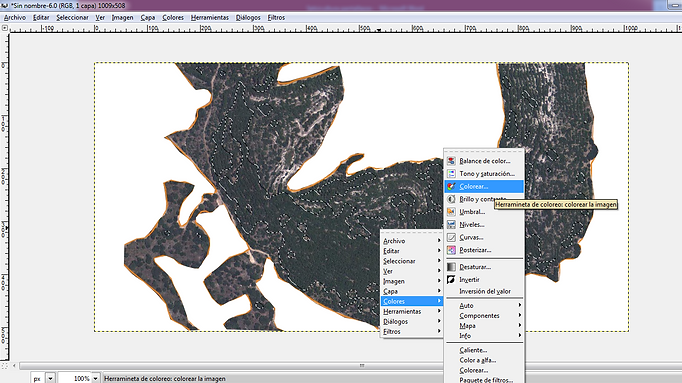This screenshot has width=682, height=383.
Task: Click the Tono y saturación icon
Action: click(451, 173)
